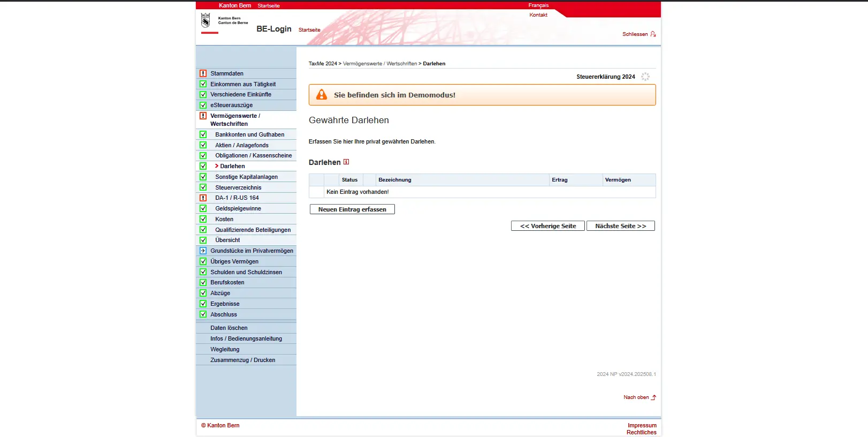
Task: Click the red warning icon beside DA-1 / R-US 164
Action: click(203, 198)
